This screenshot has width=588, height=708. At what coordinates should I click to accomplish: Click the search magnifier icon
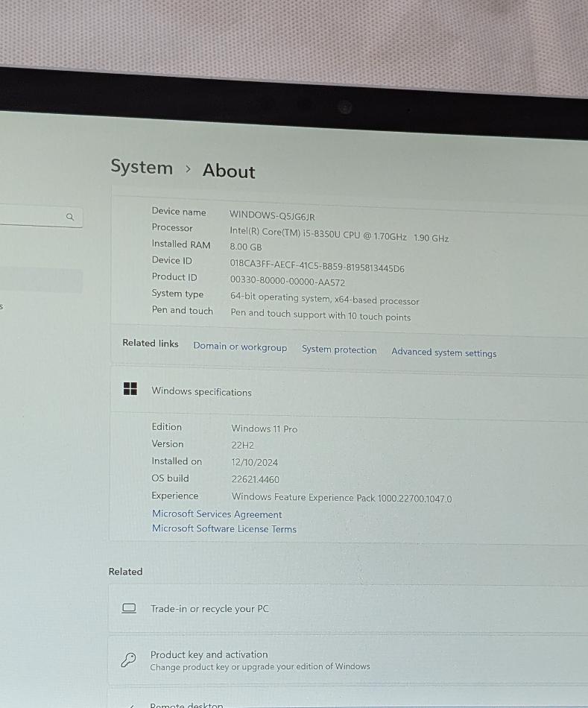coord(70,217)
